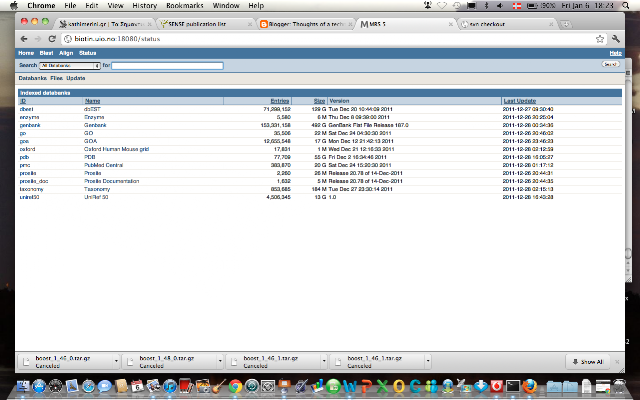Open Vodafone red icon in Dock
This screenshot has width=640, height=400.
(x=497, y=386)
